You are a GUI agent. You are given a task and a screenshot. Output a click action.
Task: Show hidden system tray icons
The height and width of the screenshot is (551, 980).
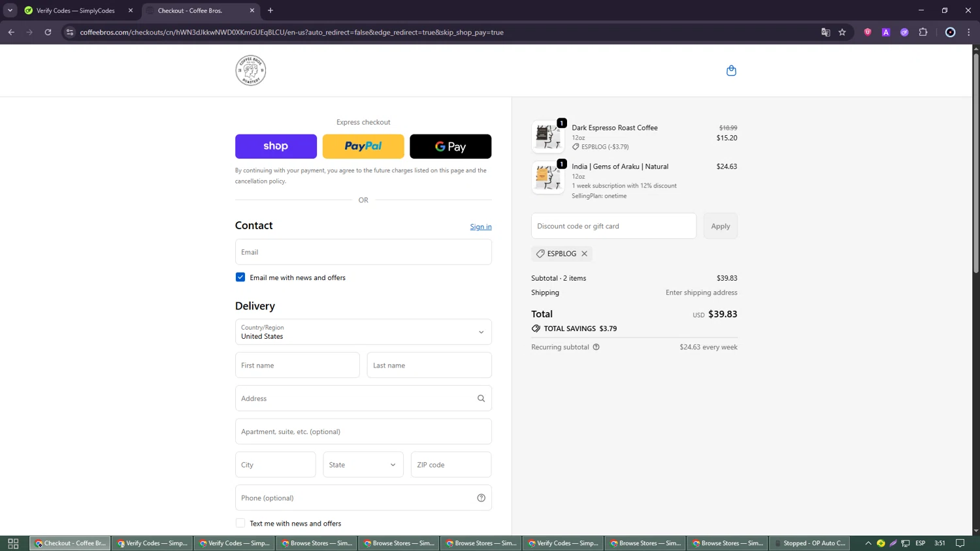[x=868, y=543]
